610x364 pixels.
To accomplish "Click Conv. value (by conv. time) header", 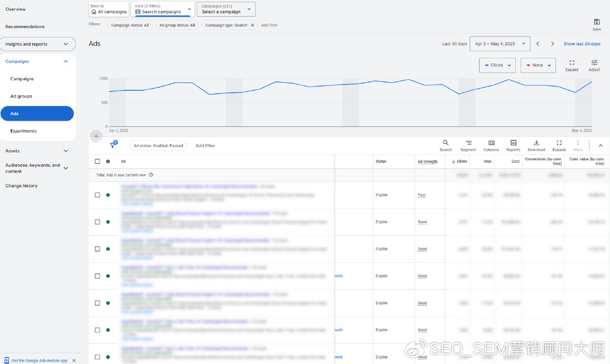I will pos(587,161).
